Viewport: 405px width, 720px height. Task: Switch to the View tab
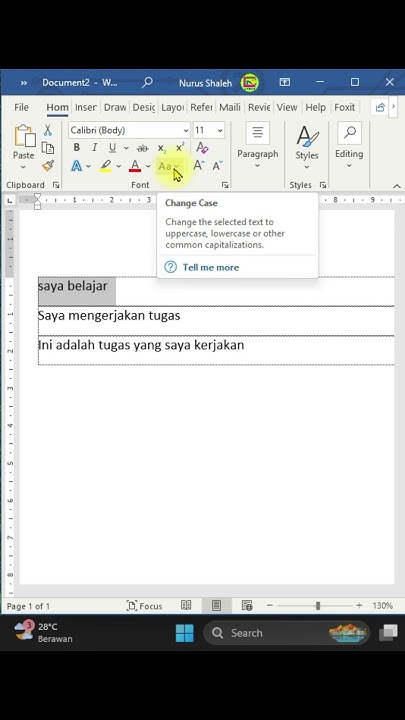coord(287,107)
